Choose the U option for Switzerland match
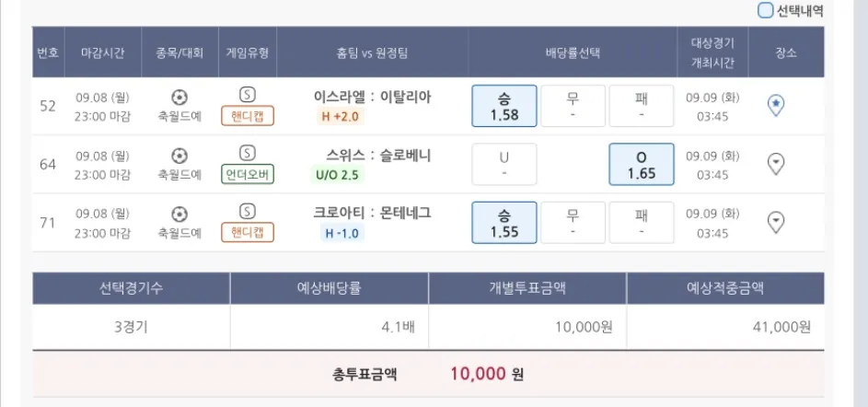Image resolution: width=868 pixels, height=407 pixels. pyautogui.click(x=504, y=164)
